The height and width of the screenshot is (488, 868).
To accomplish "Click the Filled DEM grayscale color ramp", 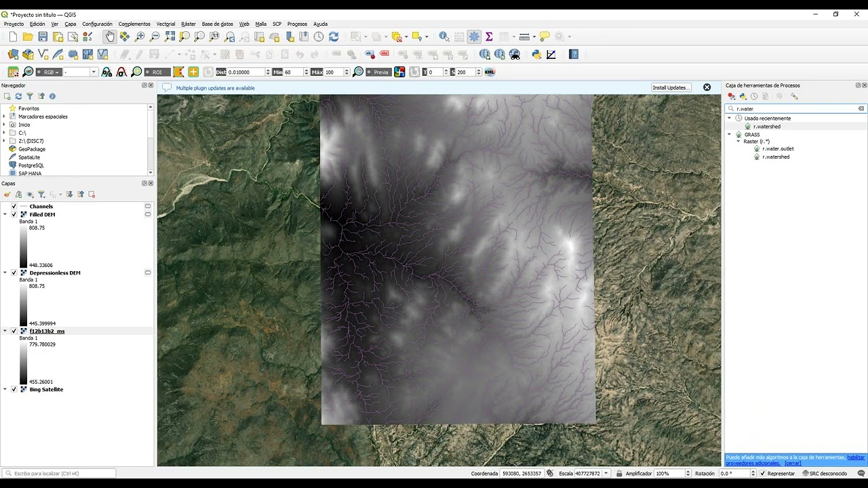I will point(24,247).
